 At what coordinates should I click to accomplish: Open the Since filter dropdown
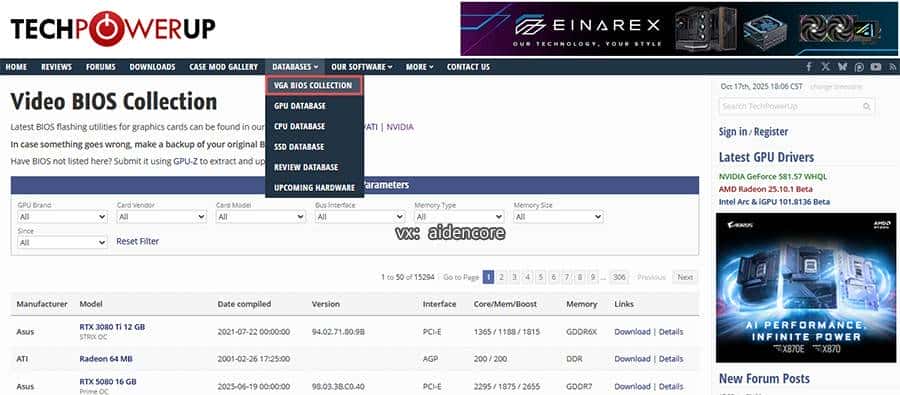62,243
